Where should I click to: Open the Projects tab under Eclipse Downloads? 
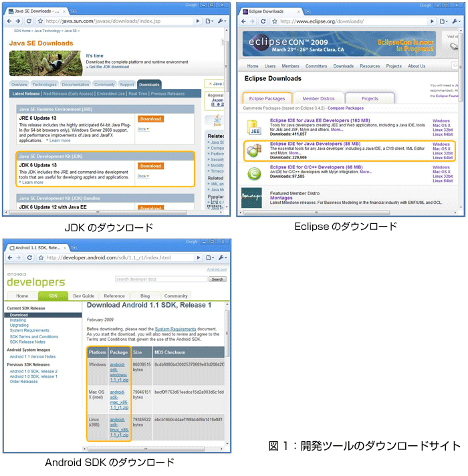pyautogui.click(x=370, y=98)
